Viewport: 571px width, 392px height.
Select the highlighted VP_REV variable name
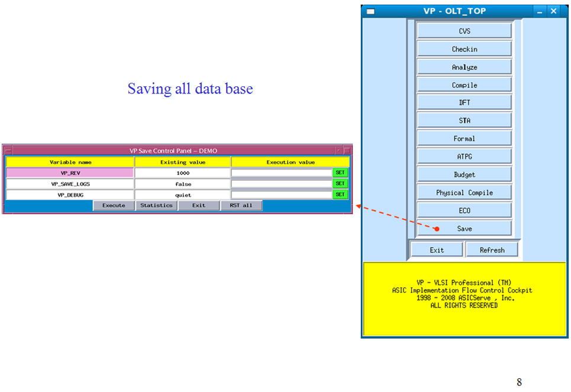coord(70,173)
